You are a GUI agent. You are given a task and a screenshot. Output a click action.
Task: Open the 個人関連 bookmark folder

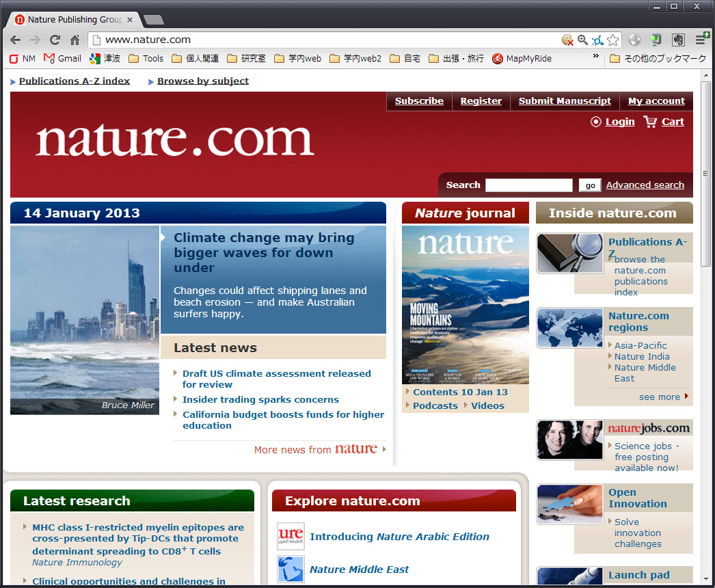(x=195, y=58)
